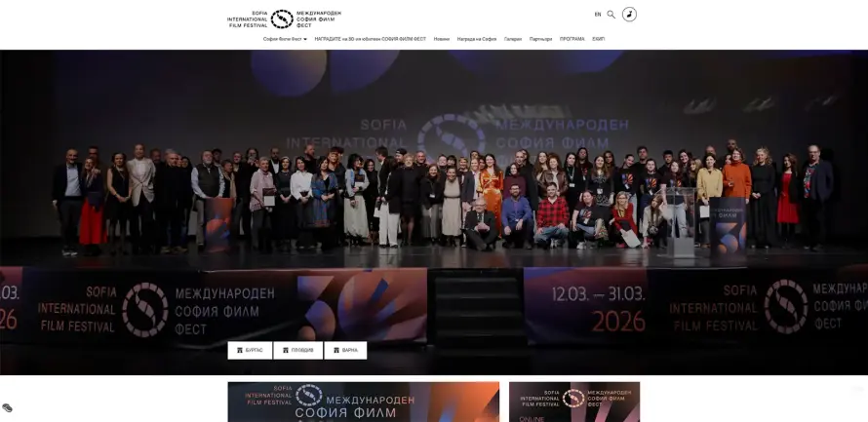Image resolution: width=868 pixels, height=422 pixels.
Task: Switch site language to EN
Action: click(x=598, y=15)
